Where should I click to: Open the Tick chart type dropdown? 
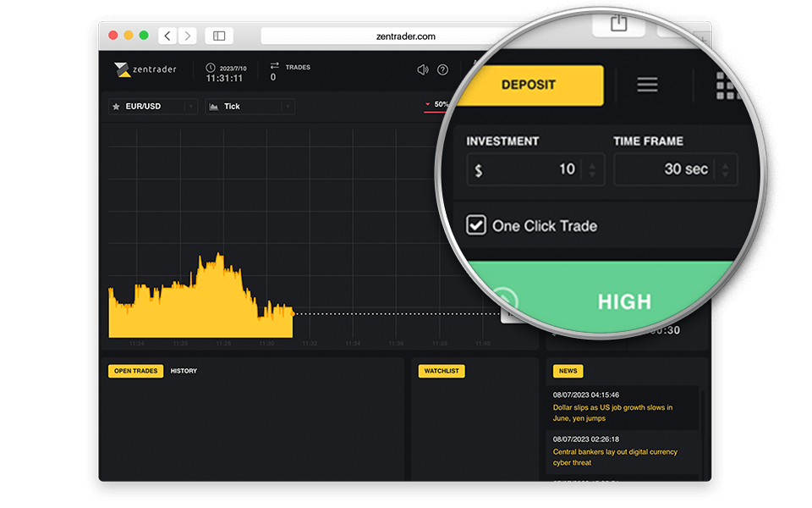tap(288, 107)
